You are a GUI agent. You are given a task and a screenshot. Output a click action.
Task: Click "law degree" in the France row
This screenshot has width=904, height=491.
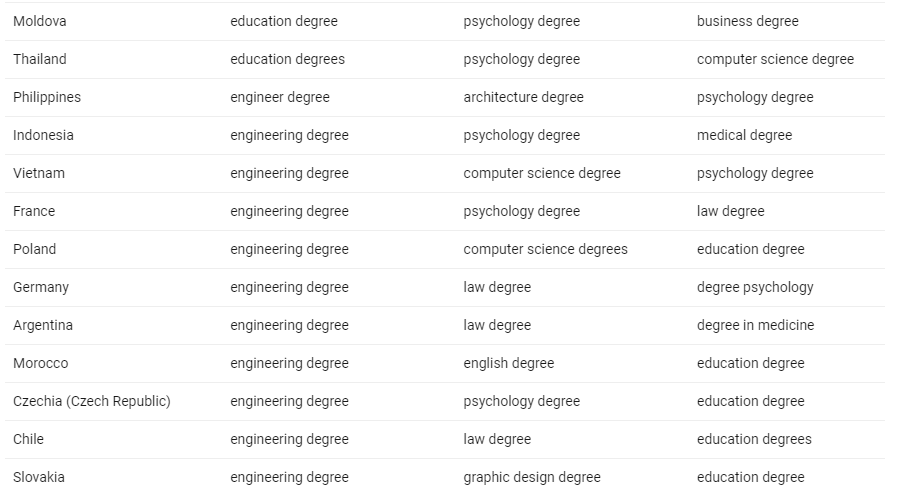click(x=730, y=211)
